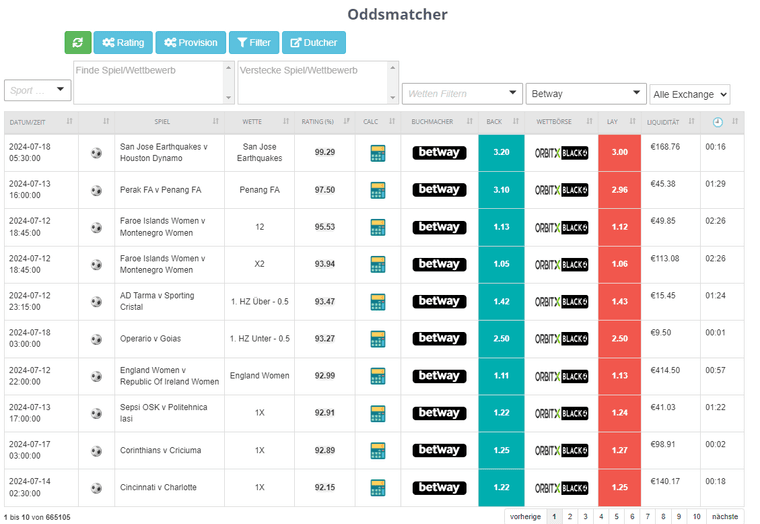Click soccer ball icon for Cincinnati v Charlotte
Viewport: 760px width, 524px height.
pyautogui.click(x=96, y=488)
